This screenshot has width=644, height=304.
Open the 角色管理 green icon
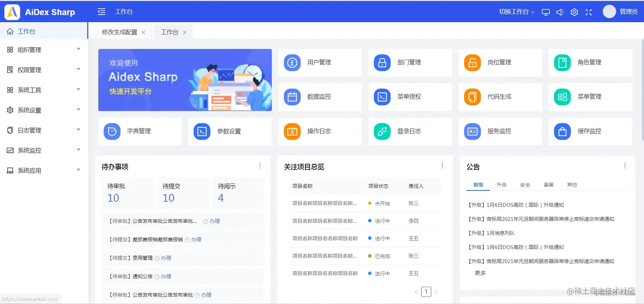click(562, 63)
